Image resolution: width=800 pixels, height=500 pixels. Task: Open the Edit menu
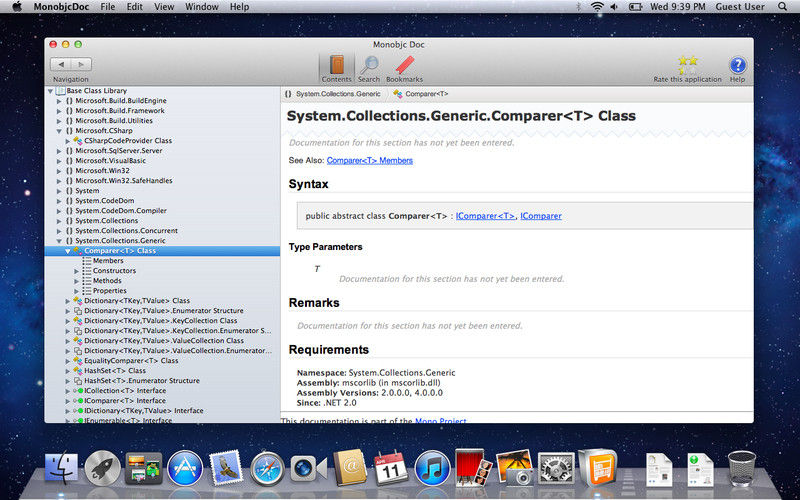135,7
